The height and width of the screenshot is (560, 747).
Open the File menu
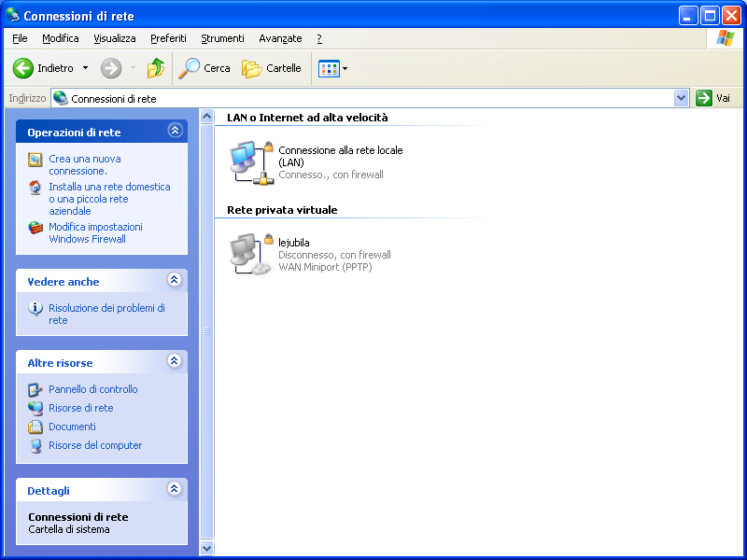tap(20, 38)
